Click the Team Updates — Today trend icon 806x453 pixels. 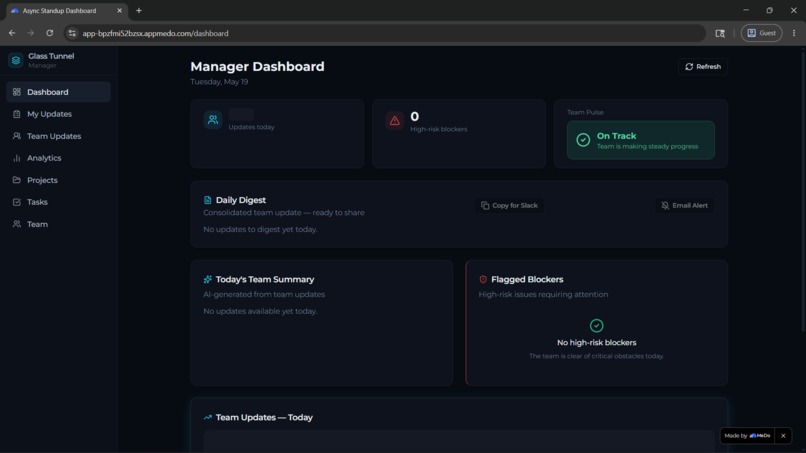coord(208,418)
